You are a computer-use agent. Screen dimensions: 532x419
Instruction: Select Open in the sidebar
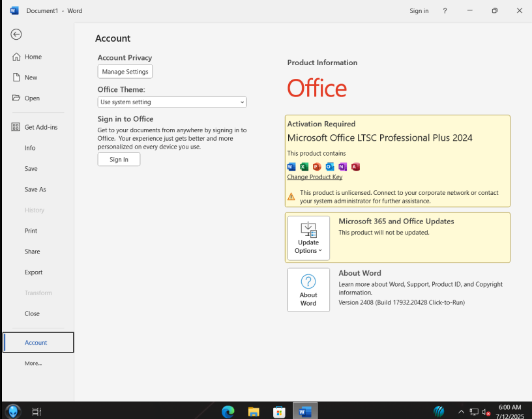point(32,98)
